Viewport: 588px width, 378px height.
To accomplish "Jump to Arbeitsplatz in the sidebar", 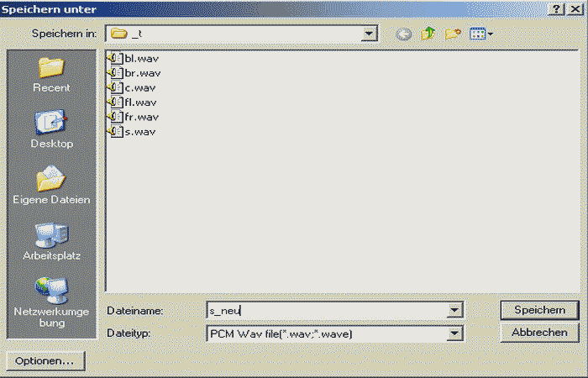I will coord(51,241).
